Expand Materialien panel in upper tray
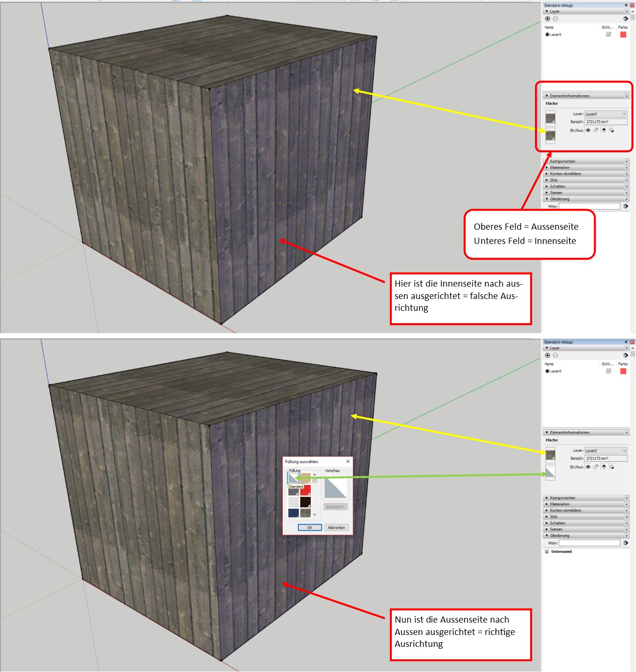This screenshot has width=636, height=672. click(x=560, y=168)
